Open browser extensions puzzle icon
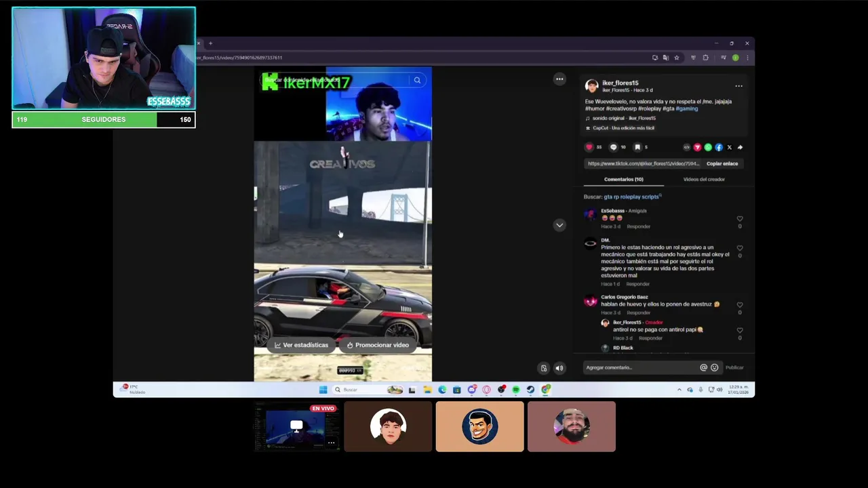Screen dimensions: 868x488 click(x=705, y=58)
